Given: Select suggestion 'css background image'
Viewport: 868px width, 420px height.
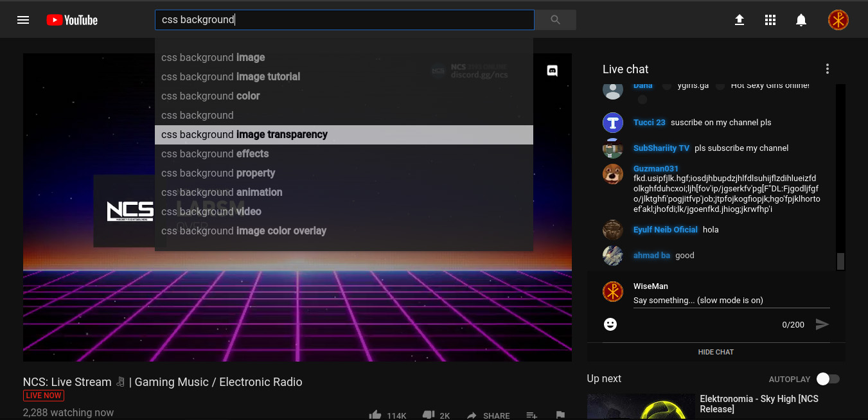Looking at the screenshot, I should tap(344, 58).
